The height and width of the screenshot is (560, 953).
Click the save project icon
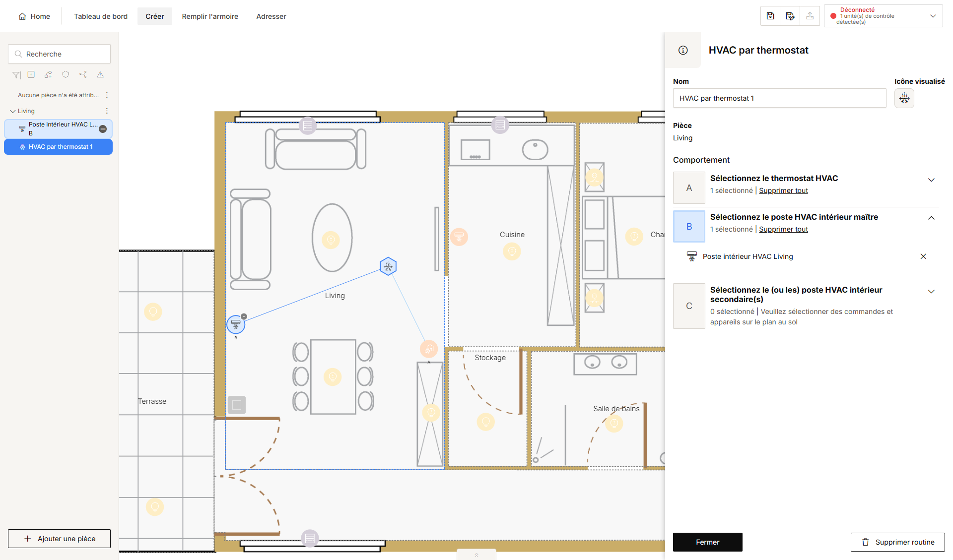click(770, 16)
